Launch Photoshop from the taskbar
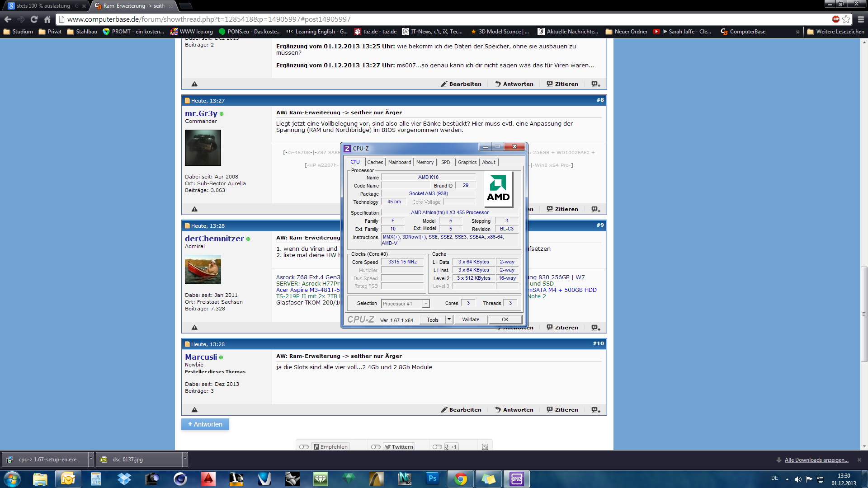Screen dimensions: 868x488 pyautogui.click(x=432, y=479)
